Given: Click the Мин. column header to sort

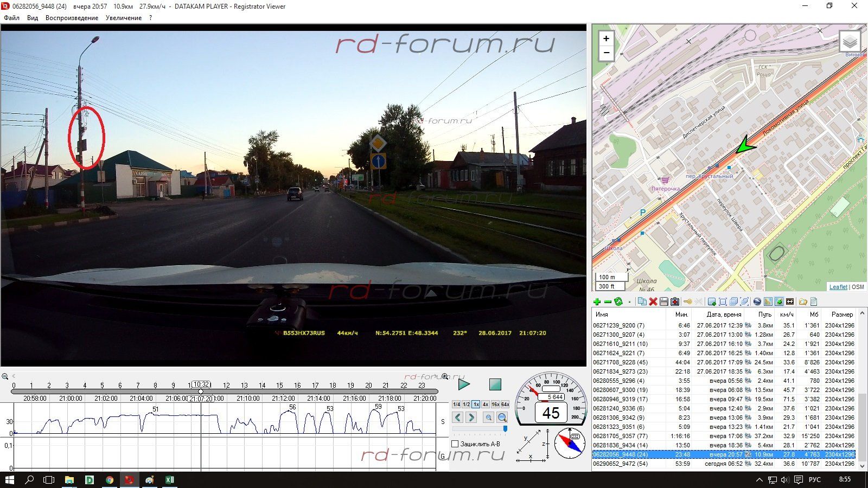Looking at the screenshot, I should [x=681, y=314].
